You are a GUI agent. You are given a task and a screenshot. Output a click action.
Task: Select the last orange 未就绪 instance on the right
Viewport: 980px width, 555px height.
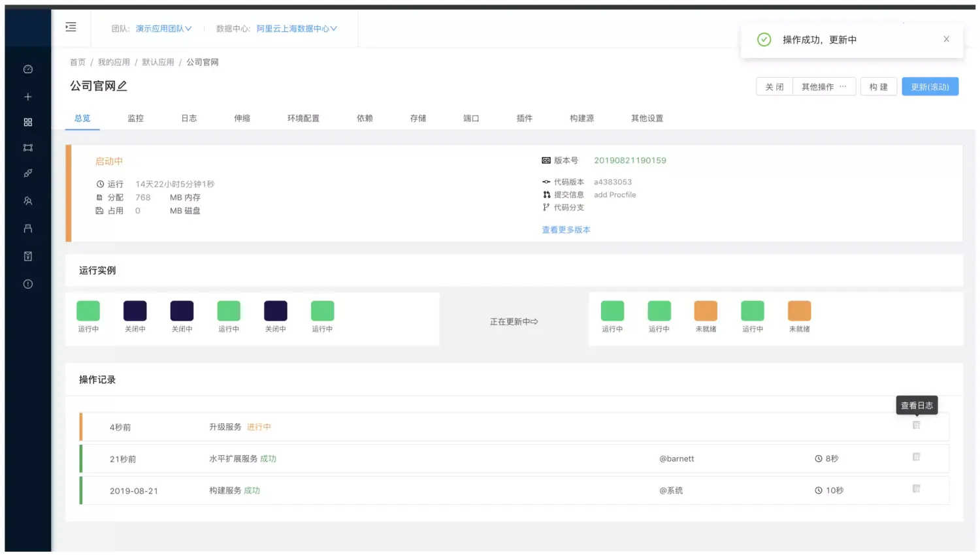click(799, 311)
